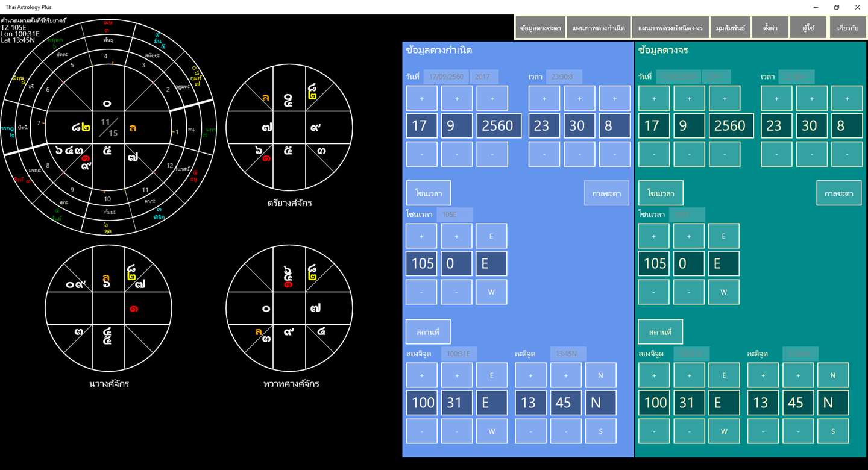This screenshot has width=868, height=470.
Task: Increase birth day 17 in ข้อมูลดวงกำเนิด panel
Action: [421, 98]
